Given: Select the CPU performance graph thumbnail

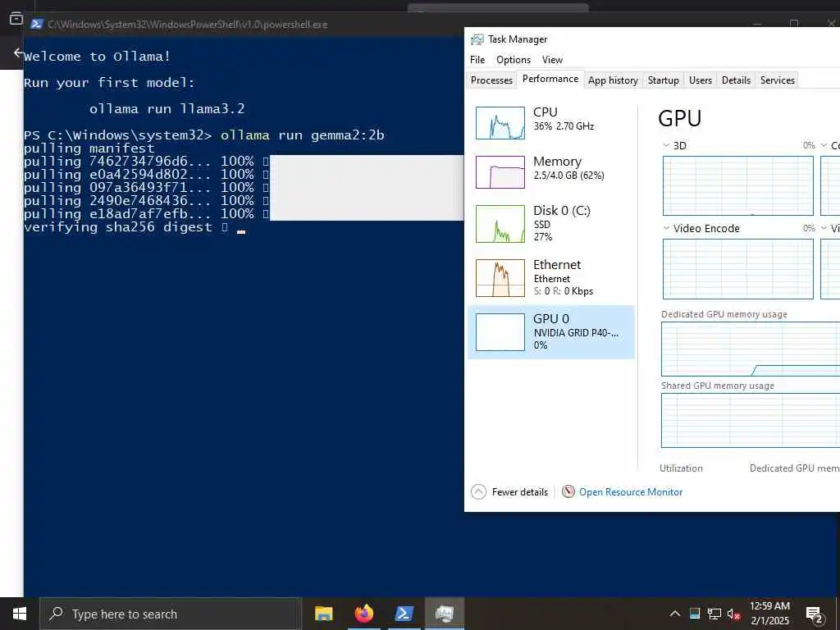Looking at the screenshot, I should click(500, 123).
